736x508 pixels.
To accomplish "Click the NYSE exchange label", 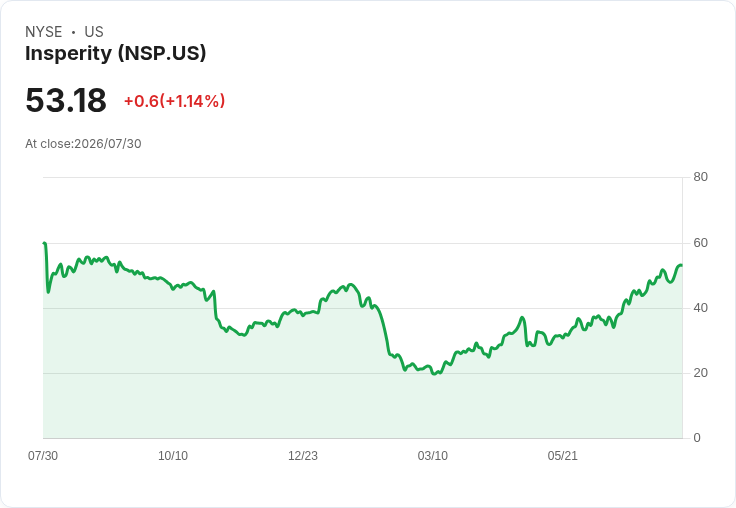I will coord(44,32).
